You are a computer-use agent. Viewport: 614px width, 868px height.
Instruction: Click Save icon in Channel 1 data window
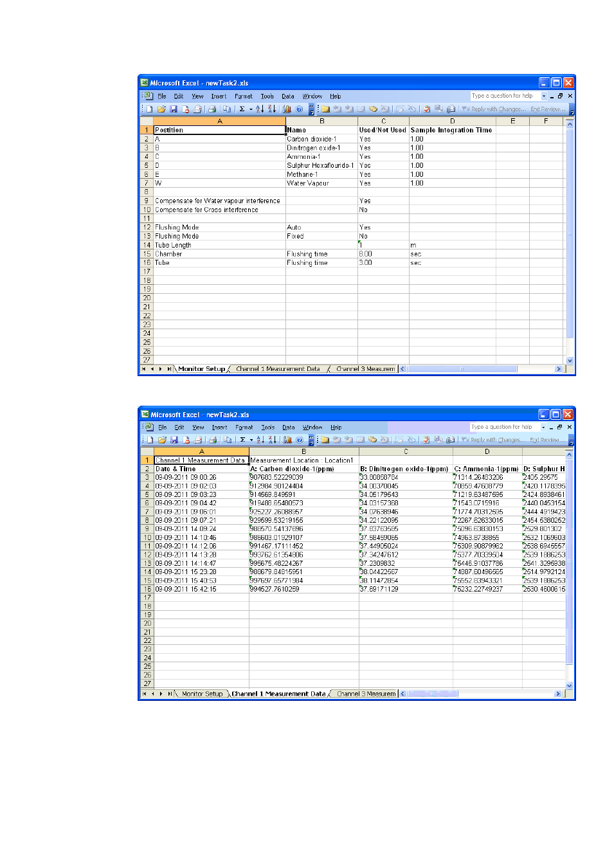174,440
